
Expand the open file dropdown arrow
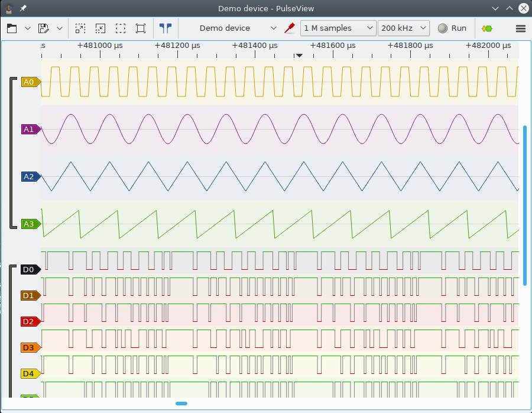[x=28, y=28]
